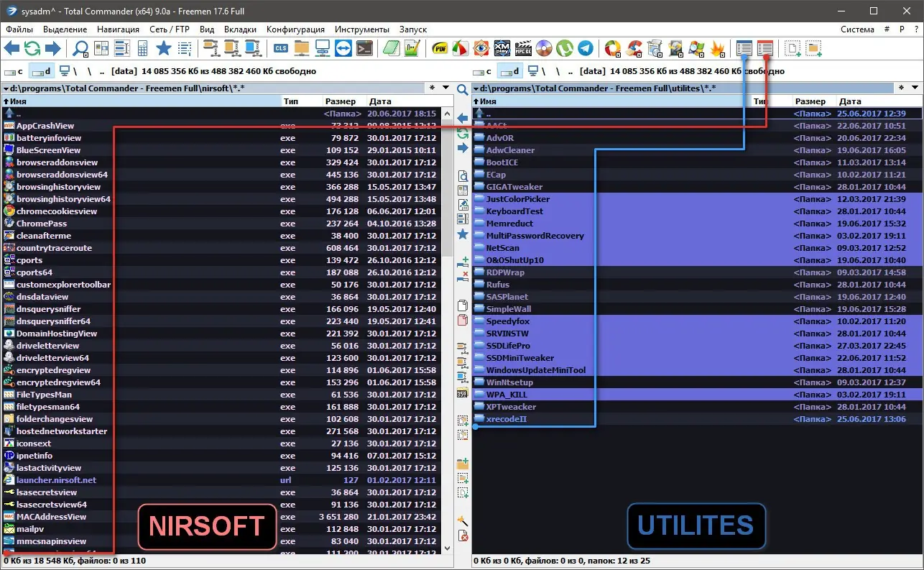Open the Сеть / FTP menu
The image size is (924, 570).
click(x=170, y=29)
